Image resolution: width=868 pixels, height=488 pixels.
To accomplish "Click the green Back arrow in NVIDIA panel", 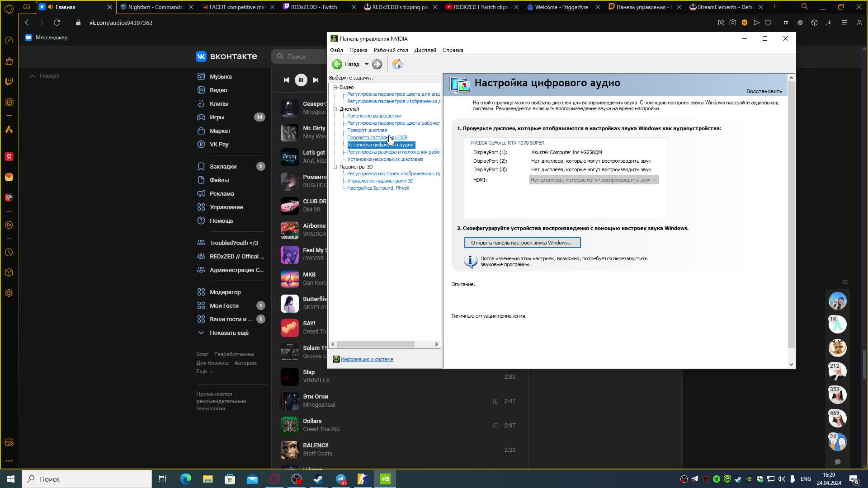I will pyautogui.click(x=337, y=64).
